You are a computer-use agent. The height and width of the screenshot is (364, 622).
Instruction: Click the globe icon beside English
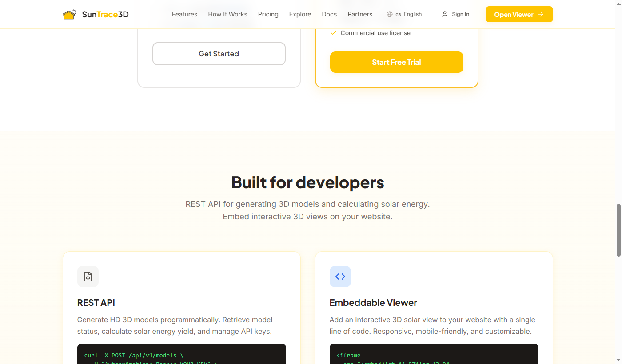coord(389,14)
